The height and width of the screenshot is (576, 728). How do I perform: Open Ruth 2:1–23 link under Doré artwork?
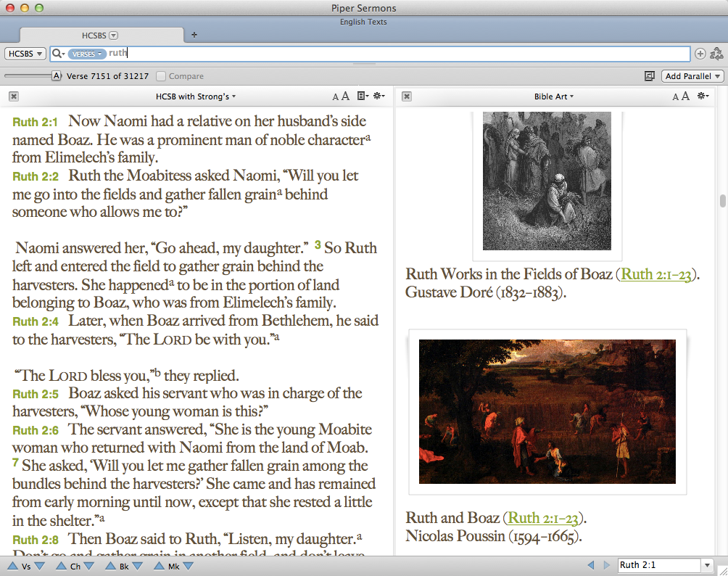[656, 274]
